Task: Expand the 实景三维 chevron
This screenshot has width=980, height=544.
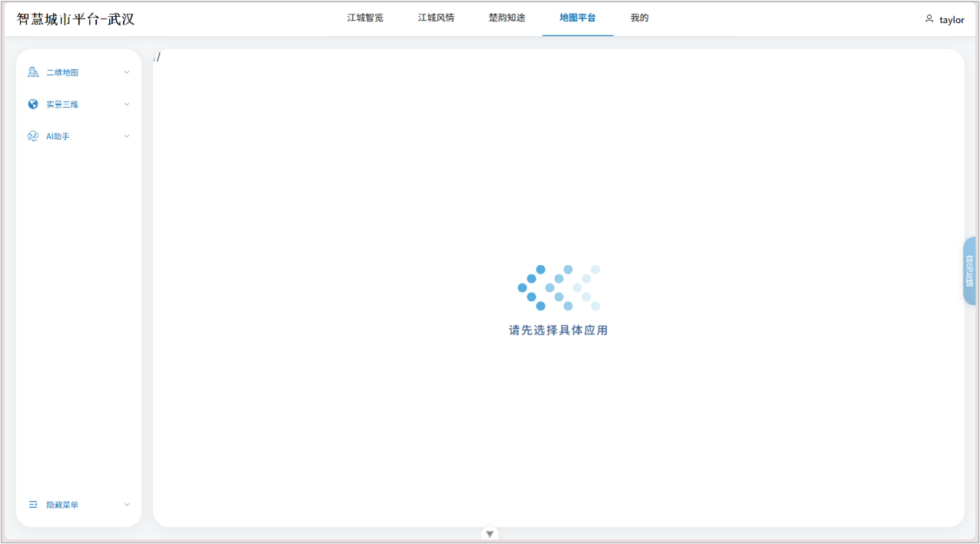Action: 127,104
